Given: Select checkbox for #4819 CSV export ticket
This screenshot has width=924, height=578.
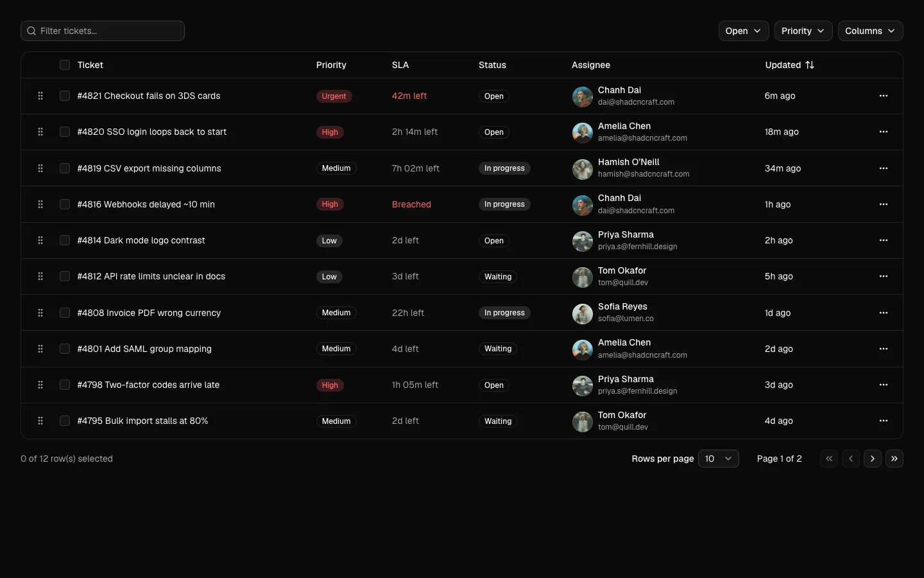Looking at the screenshot, I should pos(65,168).
